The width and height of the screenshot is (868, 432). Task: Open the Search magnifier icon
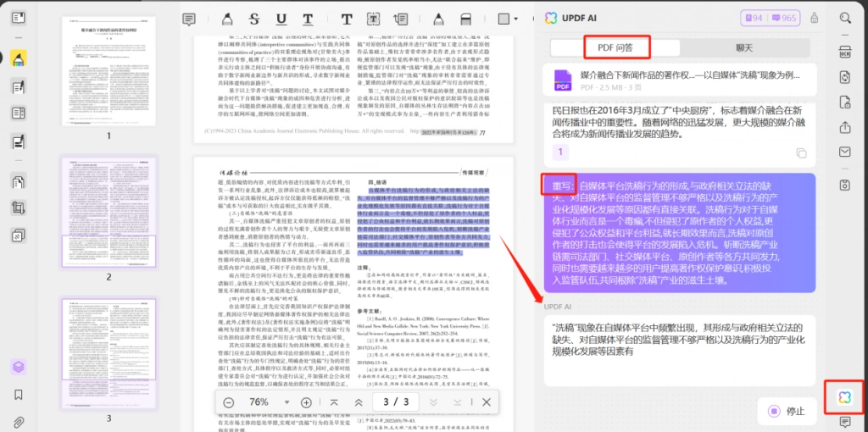(x=845, y=18)
